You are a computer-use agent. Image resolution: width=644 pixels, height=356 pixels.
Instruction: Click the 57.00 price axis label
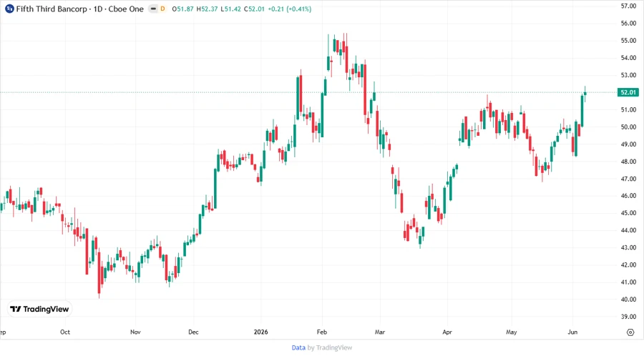pos(628,6)
